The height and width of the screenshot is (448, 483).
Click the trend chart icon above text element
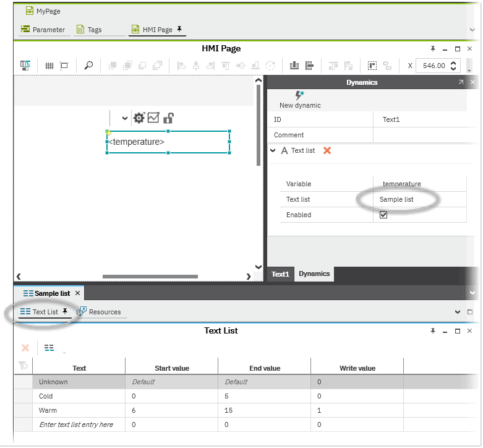click(153, 118)
